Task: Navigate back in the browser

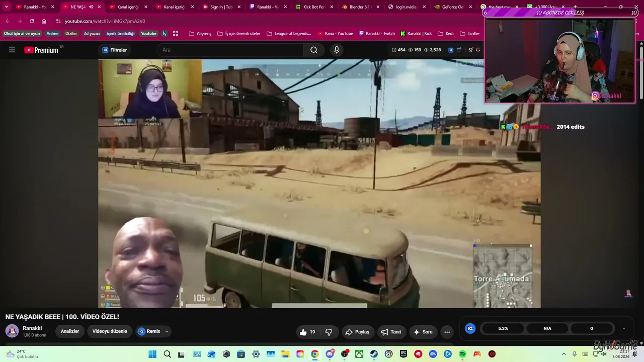Action: pos(8,21)
